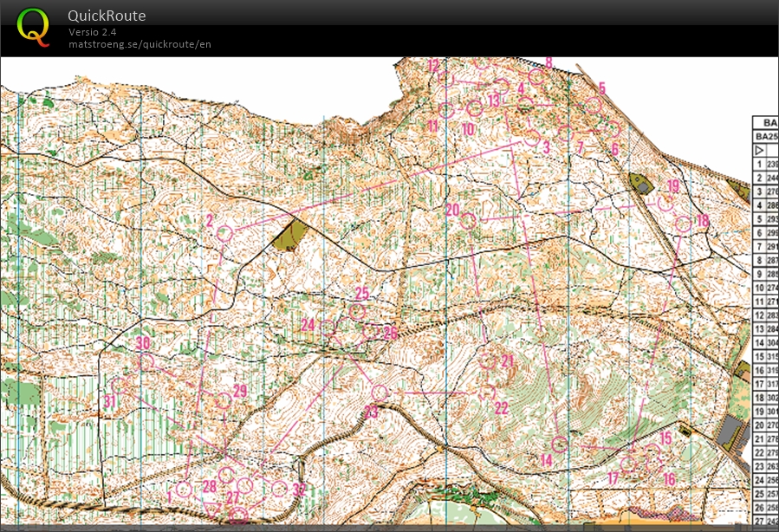Click start triangle in control table
Screen dimensions: 779x532
click(760, 150)
